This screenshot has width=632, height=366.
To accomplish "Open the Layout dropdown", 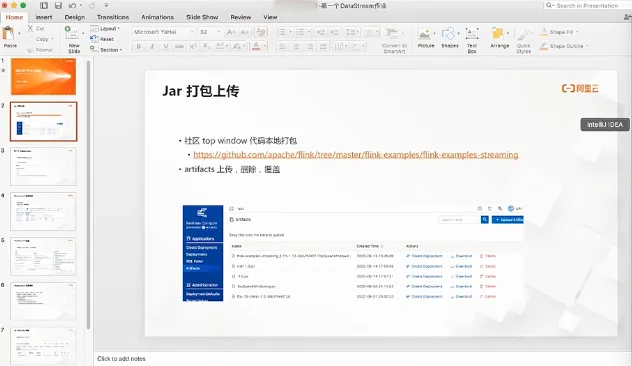I will 105,29.
